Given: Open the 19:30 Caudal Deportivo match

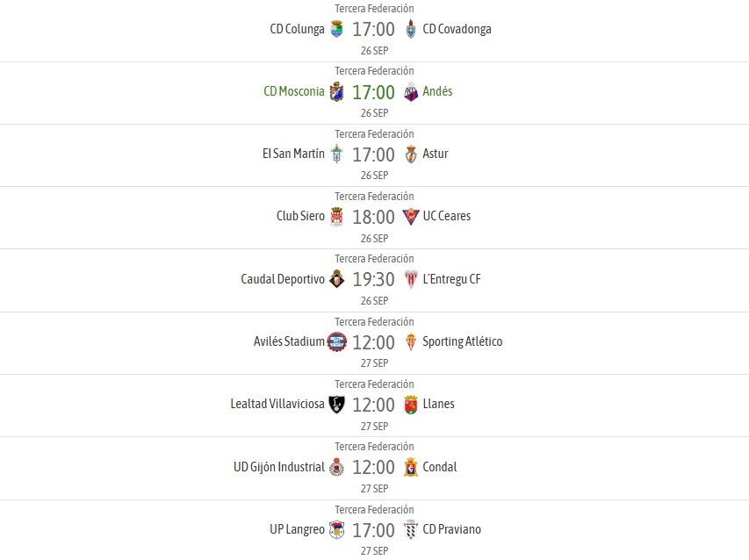Looking at the screenshot, I should [x=373, y=280].
